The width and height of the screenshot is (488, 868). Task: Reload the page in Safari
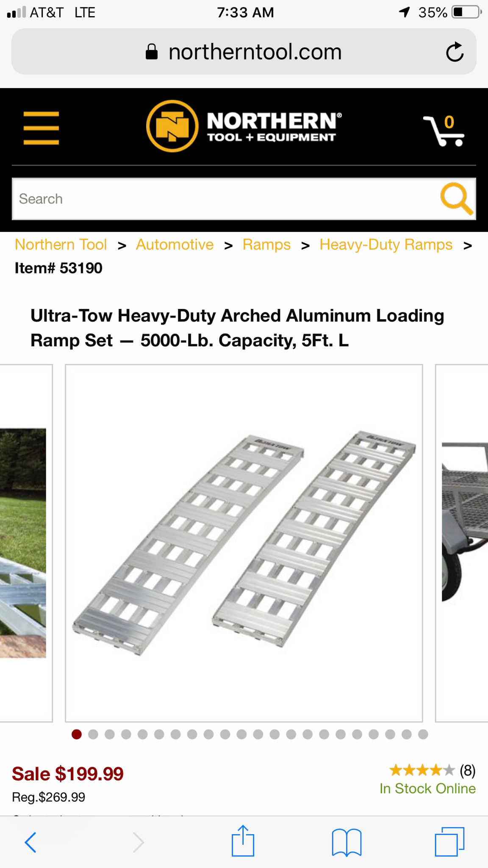coord(455,52)
